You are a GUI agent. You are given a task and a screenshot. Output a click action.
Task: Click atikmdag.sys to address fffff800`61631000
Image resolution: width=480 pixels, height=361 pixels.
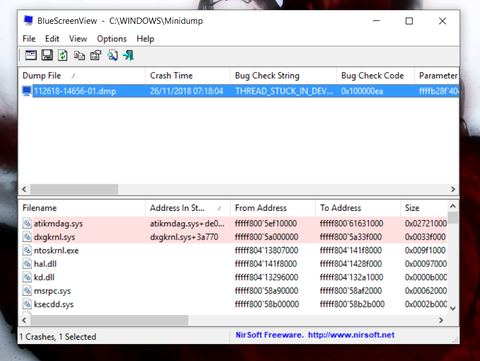pos(351,223)
